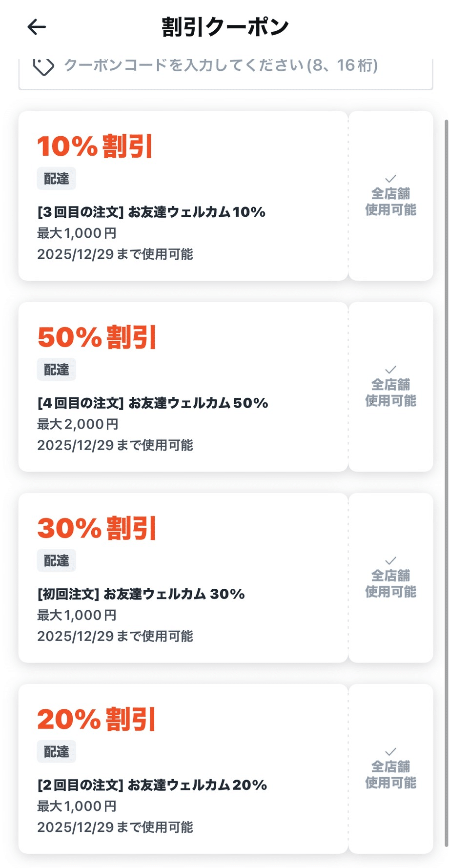Viewport: 449px width, 868px height.
Task: Tap the 配達 tag on the 50% coupon
Action: 57,370
